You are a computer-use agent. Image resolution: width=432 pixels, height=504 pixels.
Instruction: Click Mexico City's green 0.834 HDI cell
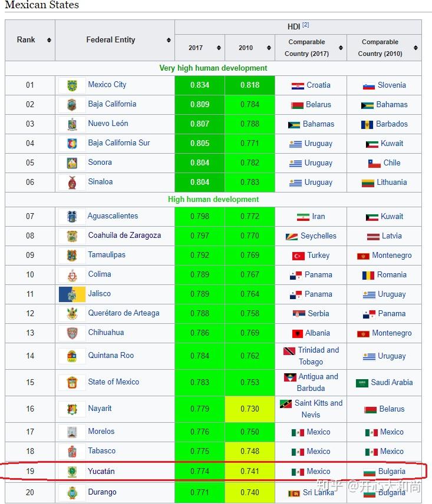[x=200, y=85]
